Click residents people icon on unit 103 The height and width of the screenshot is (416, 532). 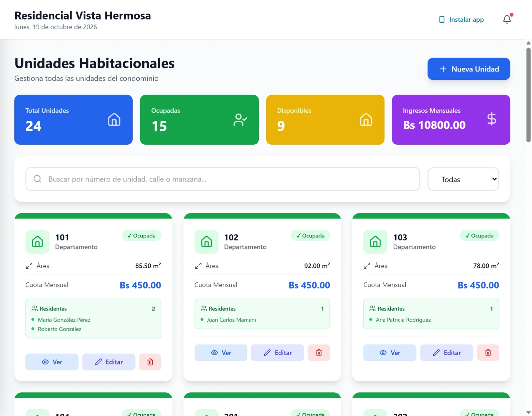click(373, 308)
